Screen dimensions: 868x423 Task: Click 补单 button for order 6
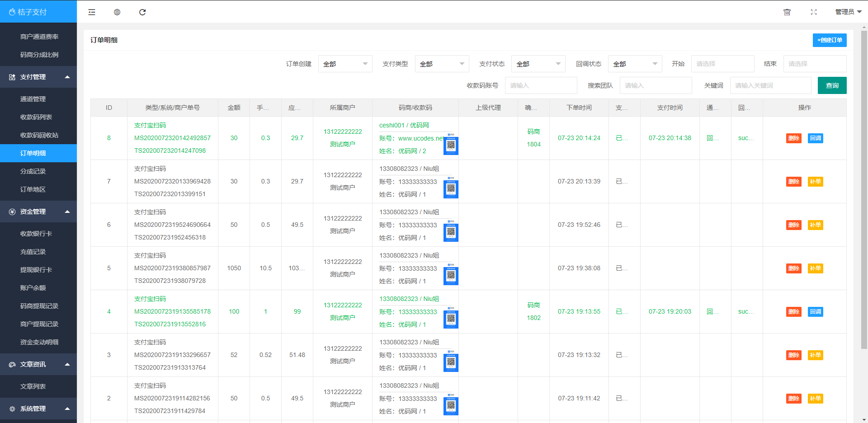[x=815, y=225]
